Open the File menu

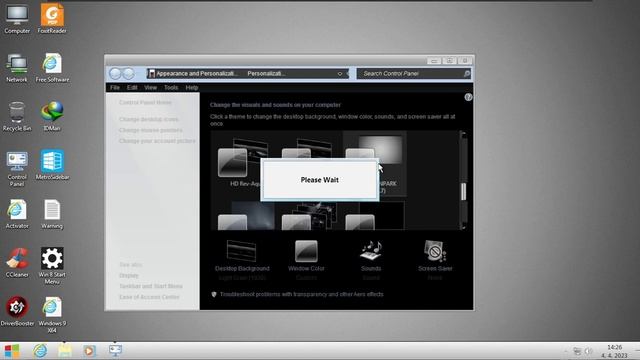(x=115, y=87)
